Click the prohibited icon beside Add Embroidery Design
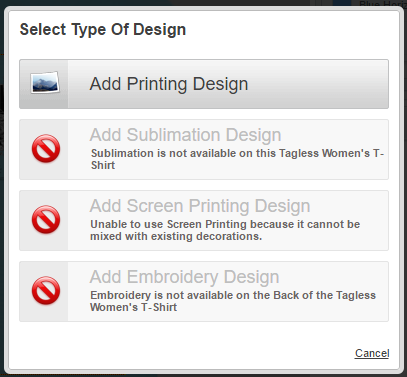Viewport: 407px width, 377px height. (46, 290)
